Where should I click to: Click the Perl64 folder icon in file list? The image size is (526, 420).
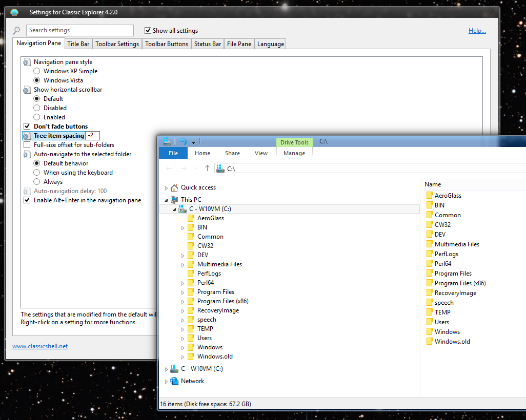[x=430, y=263]
